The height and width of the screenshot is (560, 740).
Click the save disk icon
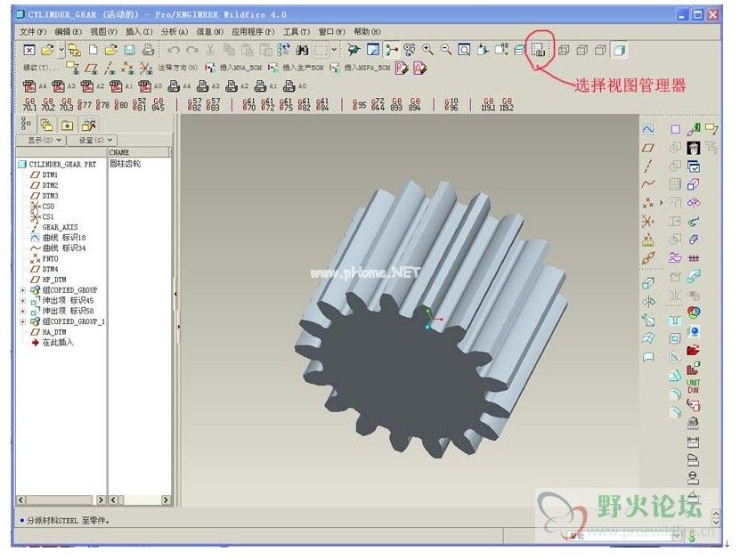click(130, 50)
